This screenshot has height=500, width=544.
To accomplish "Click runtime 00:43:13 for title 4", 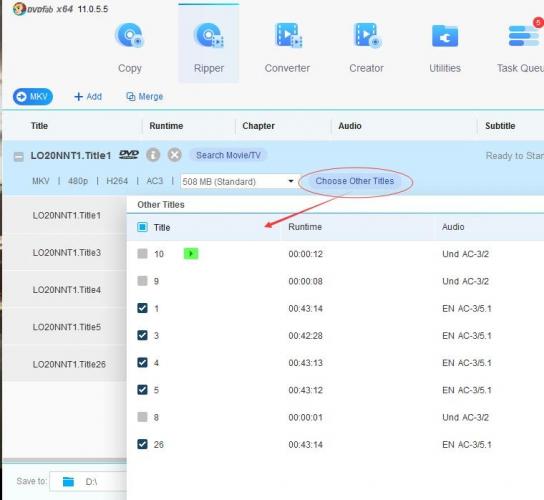I will [x=305, y=363].
